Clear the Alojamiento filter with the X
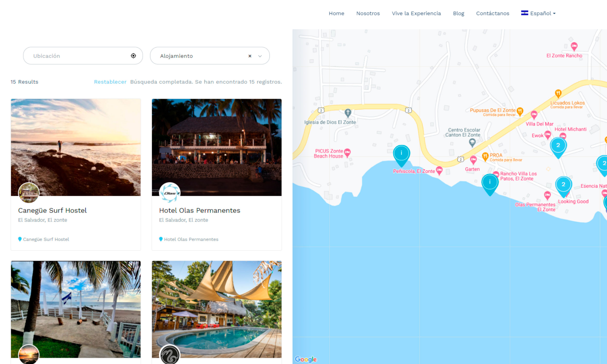The width and height of the screenshot is (607, 364). pyautogui.click(x=250, y=56)
